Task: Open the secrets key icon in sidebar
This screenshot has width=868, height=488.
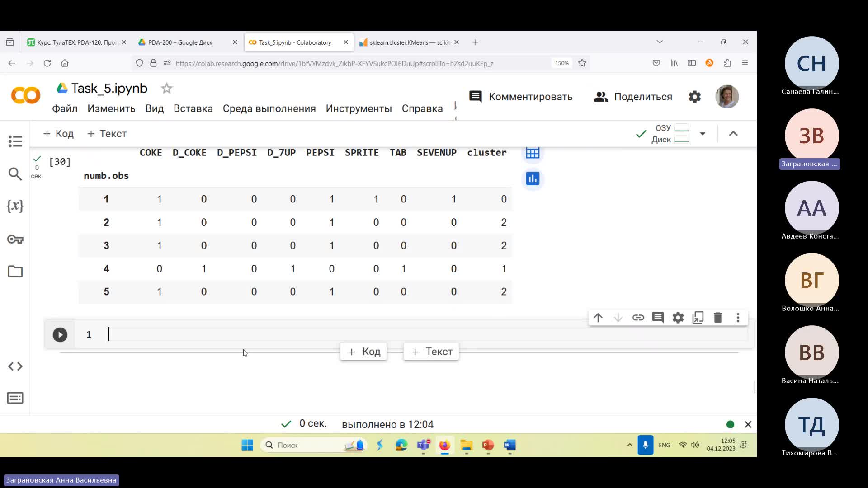Action: (15, 239)
